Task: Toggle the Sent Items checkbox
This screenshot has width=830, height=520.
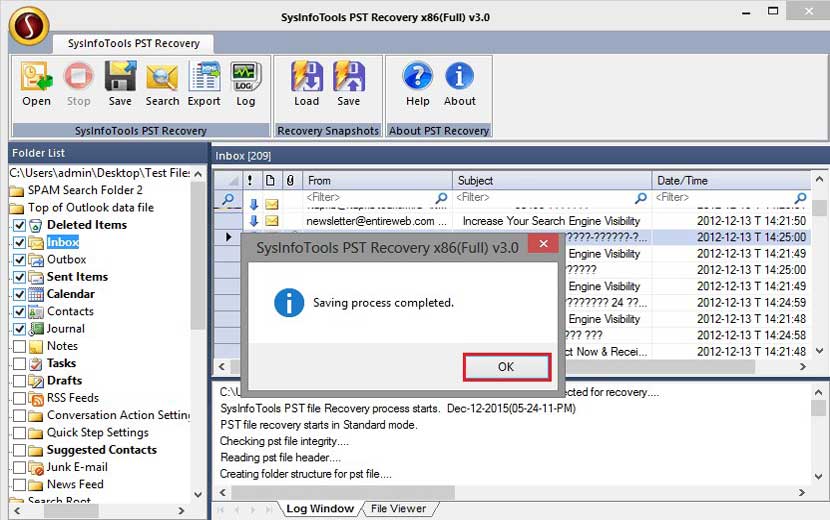Action: point(20,277)
